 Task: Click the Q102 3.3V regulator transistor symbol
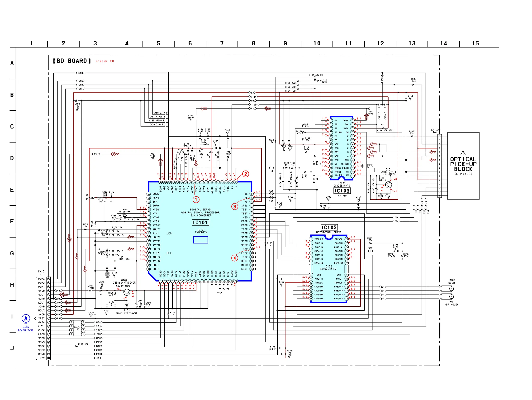point(127,292)
